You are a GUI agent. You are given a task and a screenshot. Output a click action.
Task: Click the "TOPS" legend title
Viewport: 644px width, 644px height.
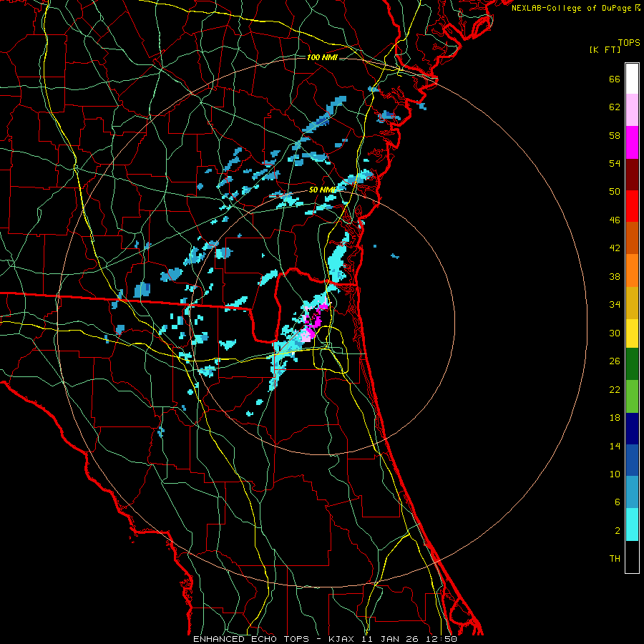(x=629, y=43)
